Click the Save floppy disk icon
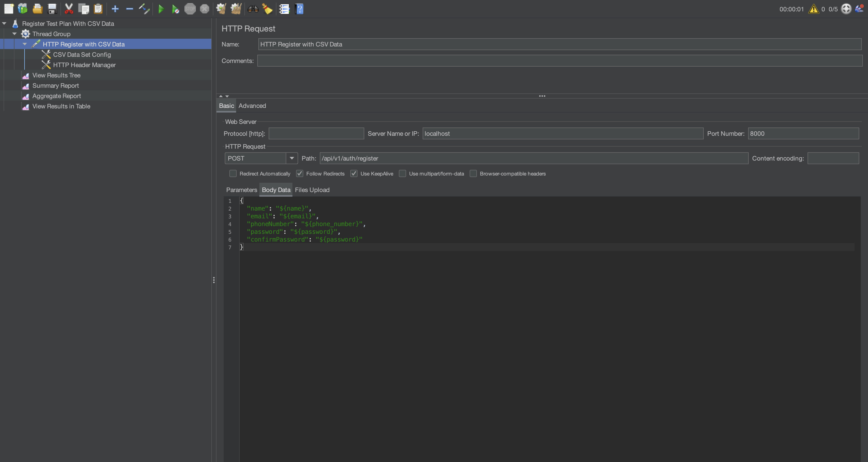Screen dimensions: 868x462 pos(52,9)
